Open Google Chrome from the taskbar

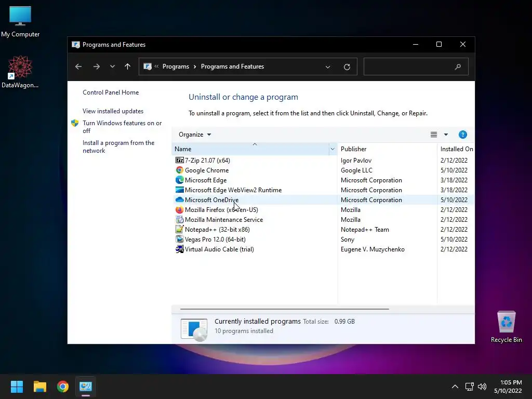63,386
